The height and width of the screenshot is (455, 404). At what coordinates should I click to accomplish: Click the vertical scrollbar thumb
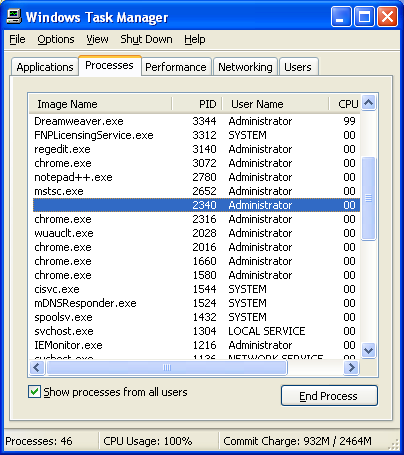tap(369, 198)
